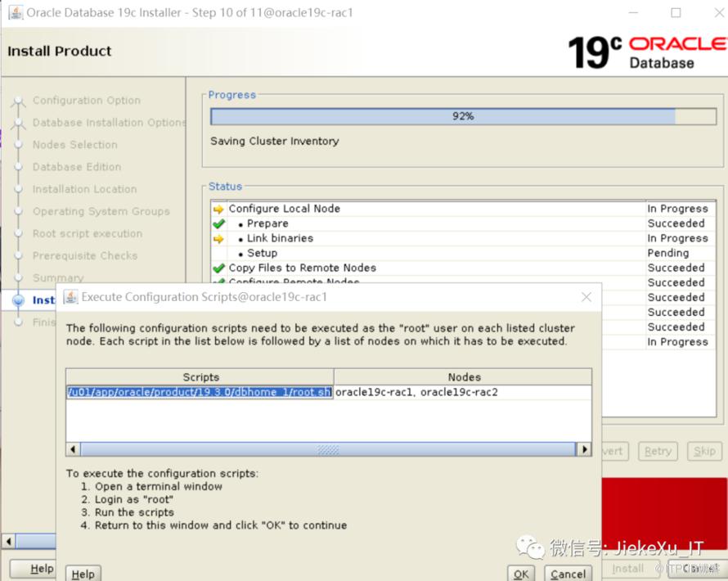Image resolution: width=728 pixels, height=581 pixels.
Task: Close the Execute Configuration Scripts dialog
Action: click(586, 297)
